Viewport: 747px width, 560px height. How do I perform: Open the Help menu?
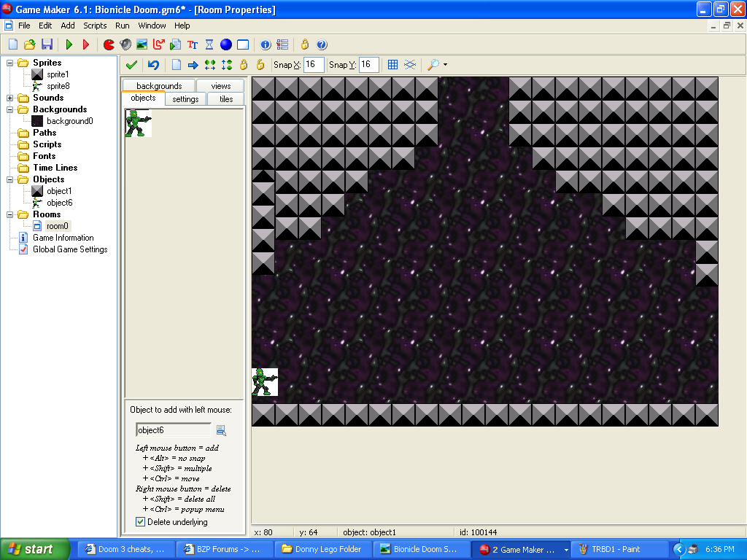(x=182, y=26)
